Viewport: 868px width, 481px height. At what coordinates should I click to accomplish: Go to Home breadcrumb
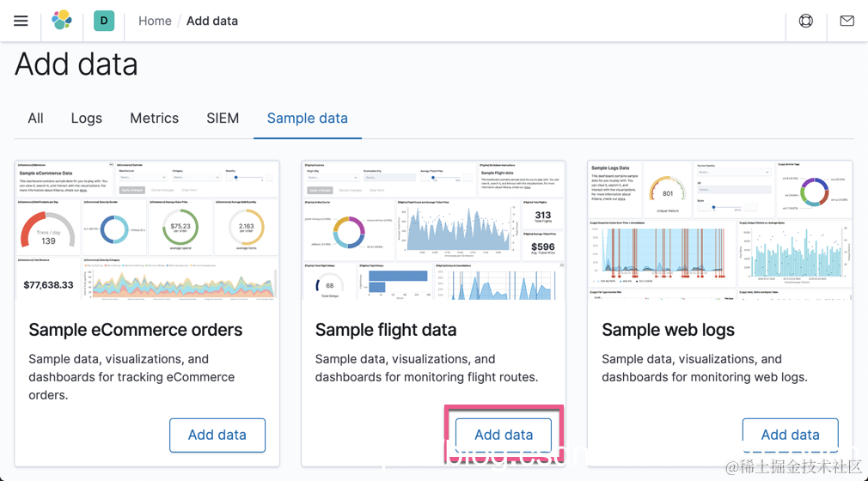tap(155, 21)
